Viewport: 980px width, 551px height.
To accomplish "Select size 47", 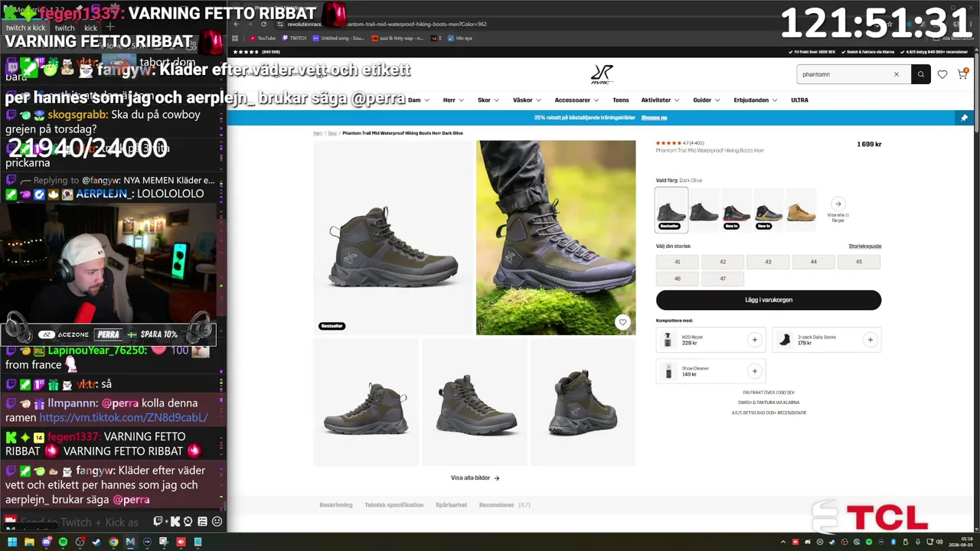I will tap(723, 279).
